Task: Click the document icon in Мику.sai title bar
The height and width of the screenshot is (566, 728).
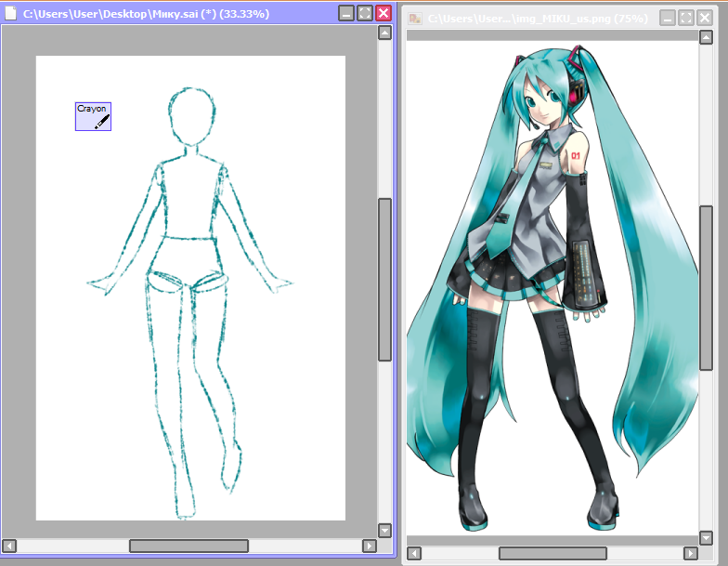Action: [11, 13]
